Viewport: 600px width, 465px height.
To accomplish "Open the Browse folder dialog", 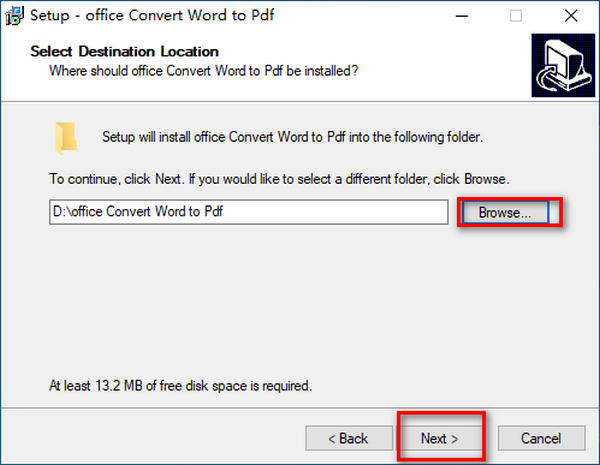I will (510, 212).
